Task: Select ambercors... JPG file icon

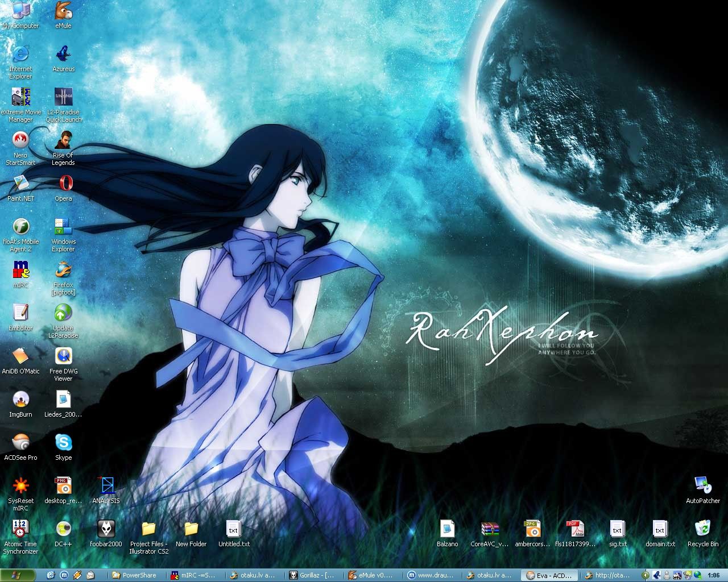Action: (x=532, y=534)
